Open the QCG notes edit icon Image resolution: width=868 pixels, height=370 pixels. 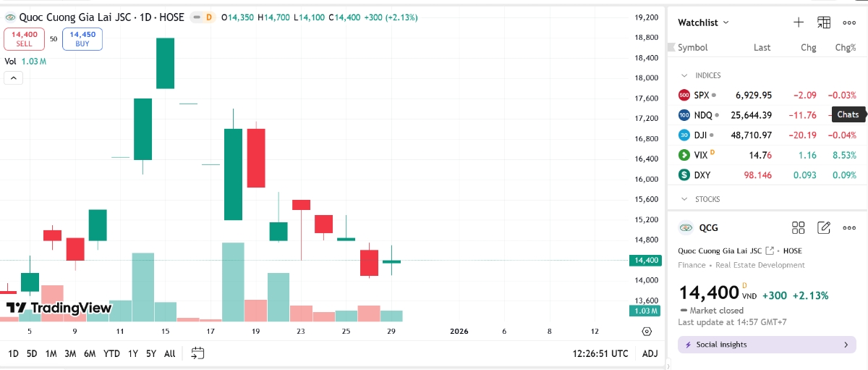coord(824,228)
